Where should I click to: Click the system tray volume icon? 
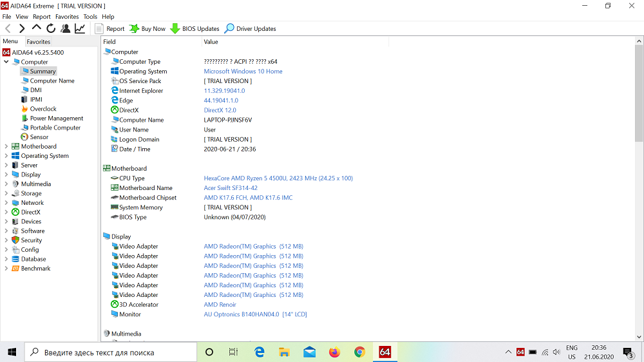click(556, 352)
